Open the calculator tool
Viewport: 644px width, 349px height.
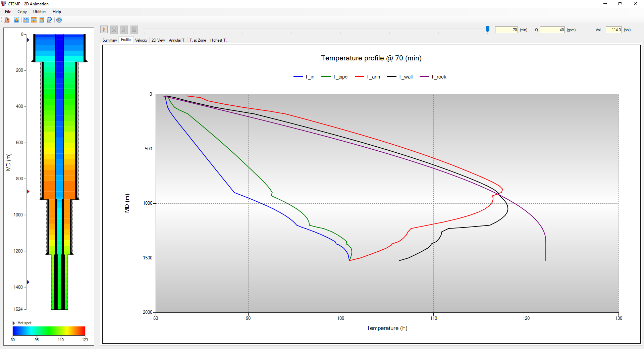(x=42, y=20)
